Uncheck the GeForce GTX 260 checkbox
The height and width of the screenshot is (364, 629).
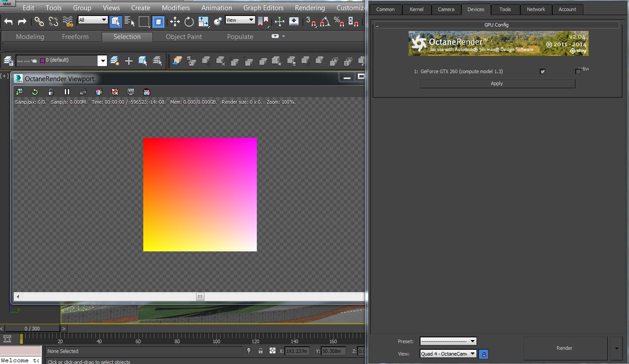543,71
